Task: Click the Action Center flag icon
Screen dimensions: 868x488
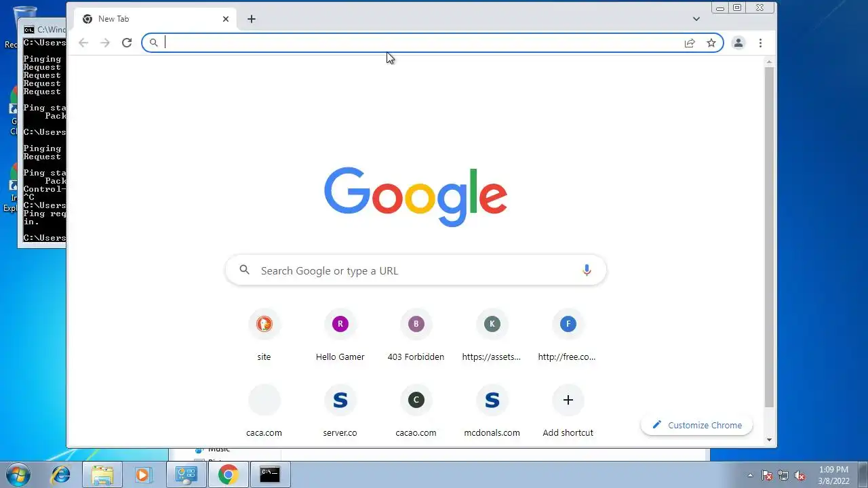Action: coord(767,475)
